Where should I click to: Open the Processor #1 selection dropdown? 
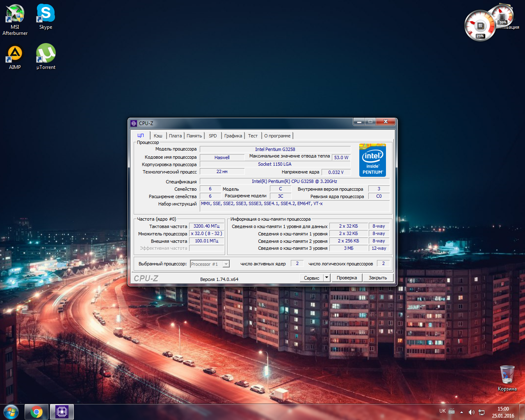(210, 264)
